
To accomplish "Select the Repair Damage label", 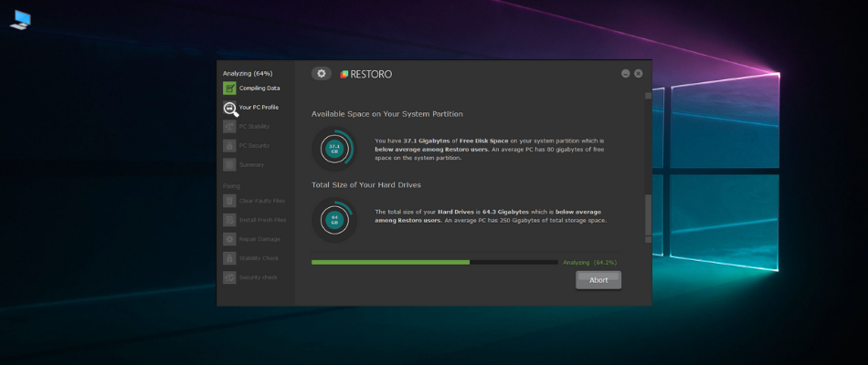I will point(259,239).
